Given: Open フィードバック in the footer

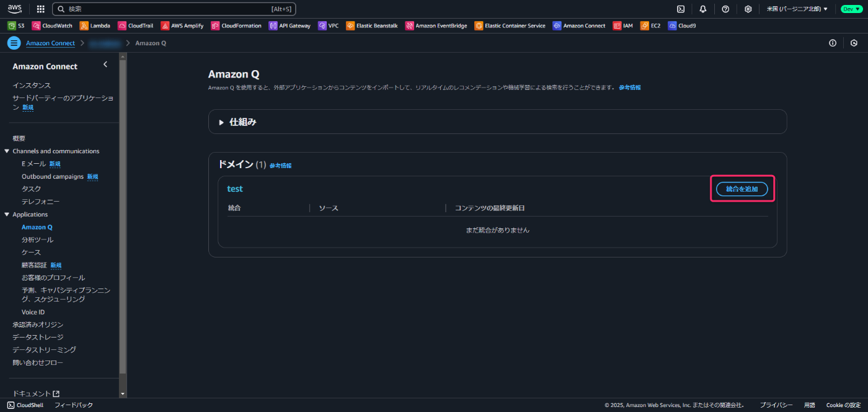Looking at the screenshot, I should tap(74, 405).
